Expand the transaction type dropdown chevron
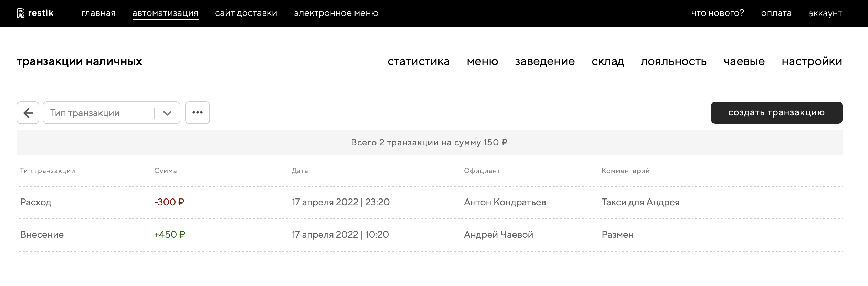Image resolution: width=868 pixels, height=286 pixels. coord(167,113)
